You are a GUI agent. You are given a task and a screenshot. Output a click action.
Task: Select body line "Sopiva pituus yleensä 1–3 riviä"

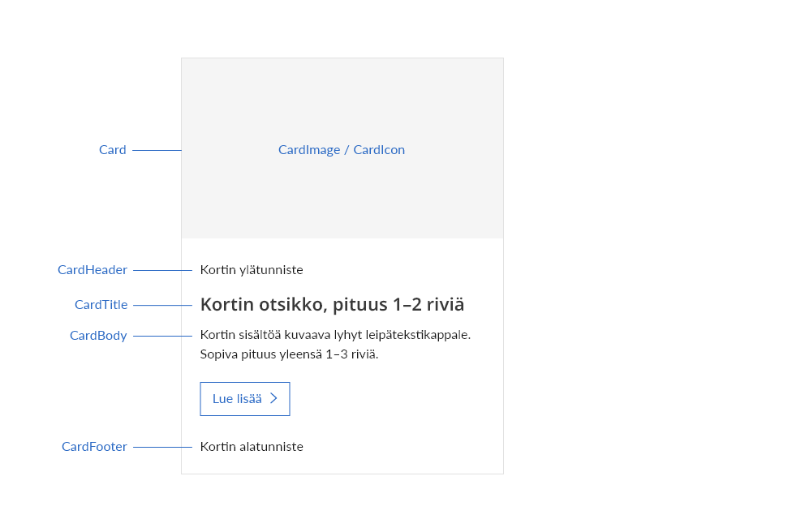(289, 354)
